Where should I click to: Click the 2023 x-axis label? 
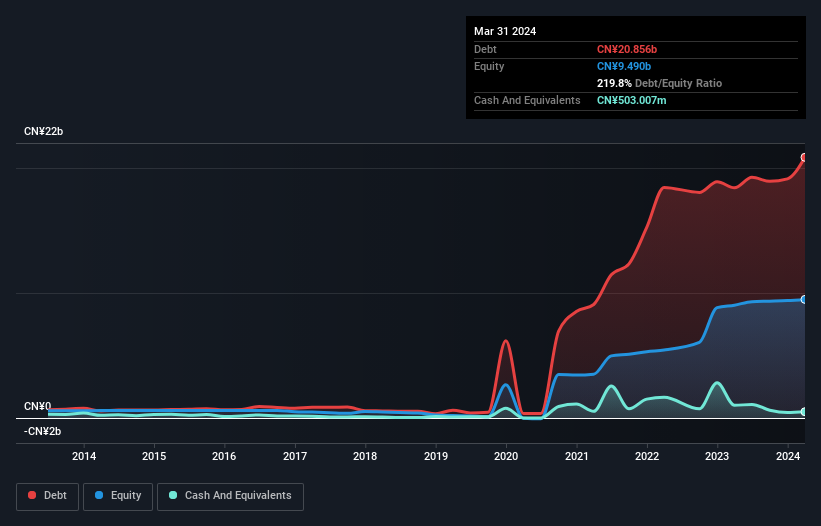click(x=717, y=456)
